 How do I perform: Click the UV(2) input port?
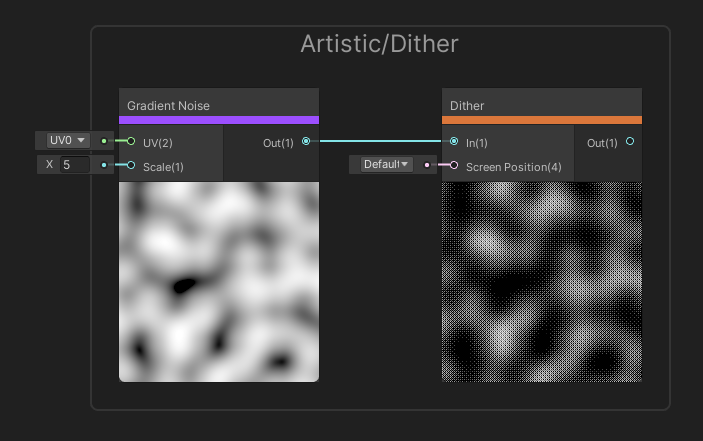pyautogui.click(x=131, y=141)
